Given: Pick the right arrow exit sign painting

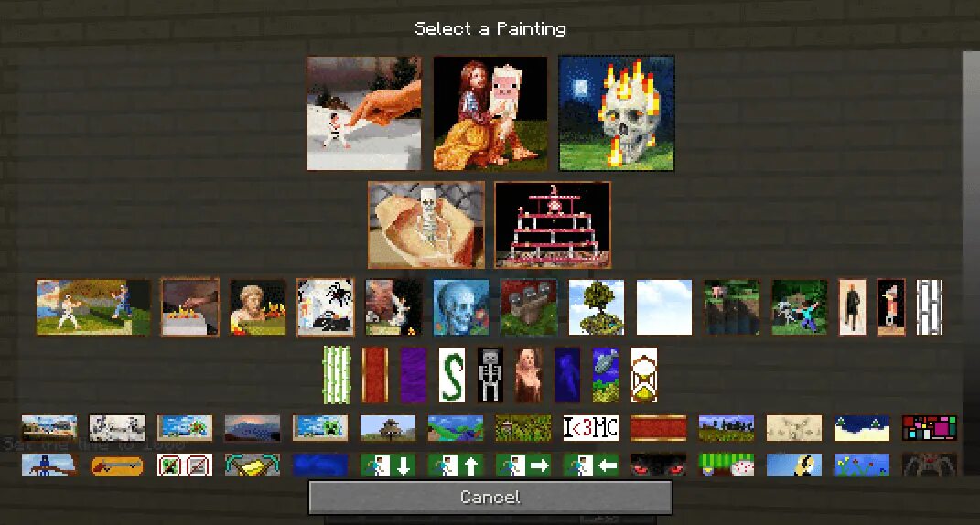Looking at the screenshot, I should pos(523,465).
